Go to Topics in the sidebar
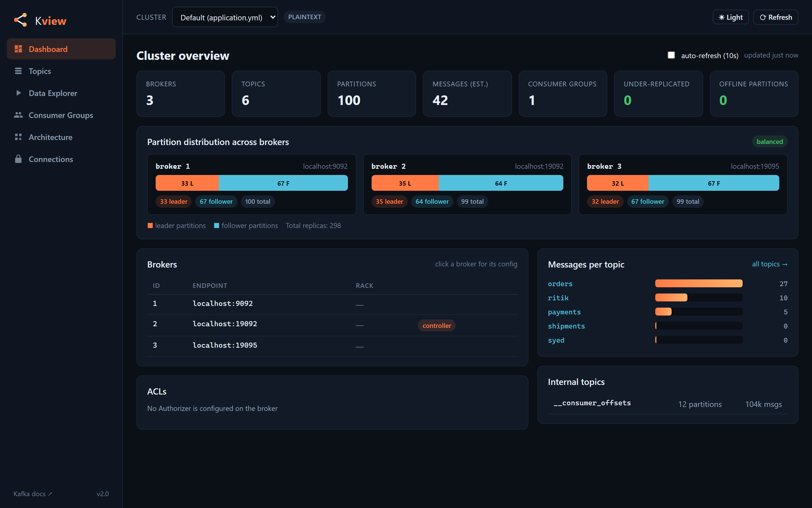Screen dimensions: 812x508 point(61,71)
